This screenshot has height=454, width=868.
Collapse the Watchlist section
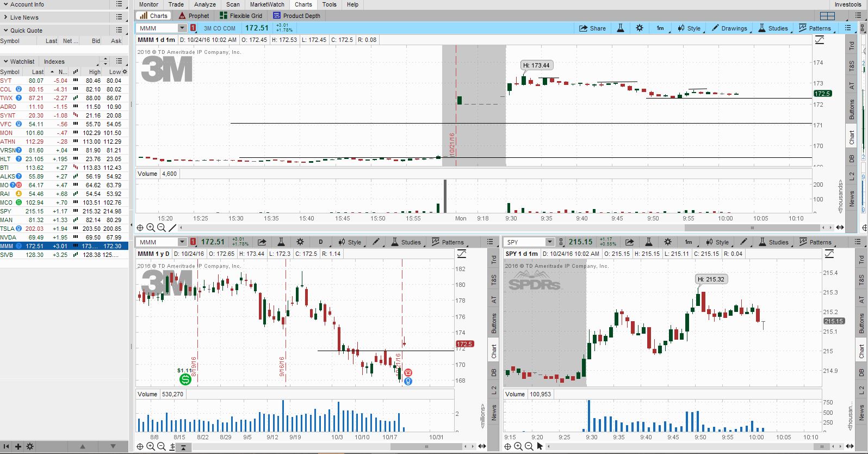pyautogui.click(x=5, y=62)
